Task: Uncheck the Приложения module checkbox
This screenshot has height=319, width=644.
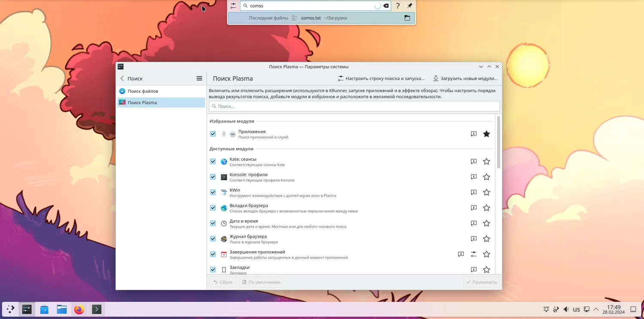Action: pyautogui.click(x=213, y=134)
